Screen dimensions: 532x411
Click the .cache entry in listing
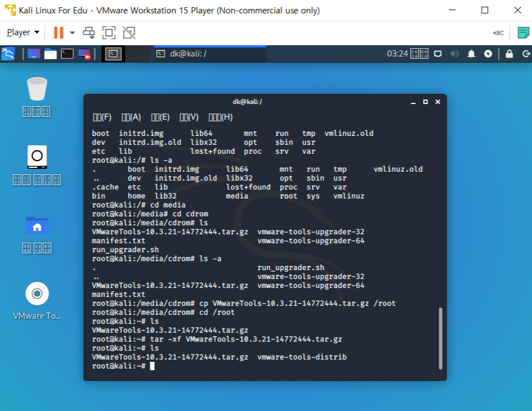105,187
